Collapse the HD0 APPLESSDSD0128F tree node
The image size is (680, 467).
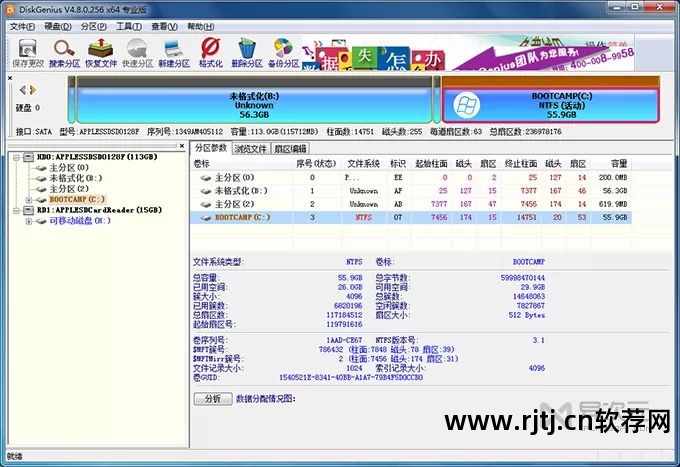[16, 157]
